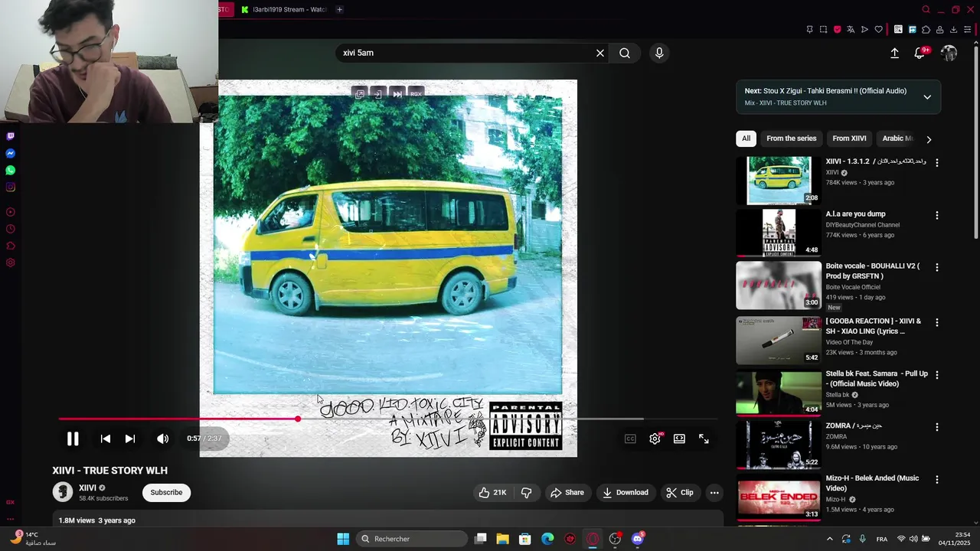980x551 pixels.
Task: Dislike the video
Action: point(526,493)
